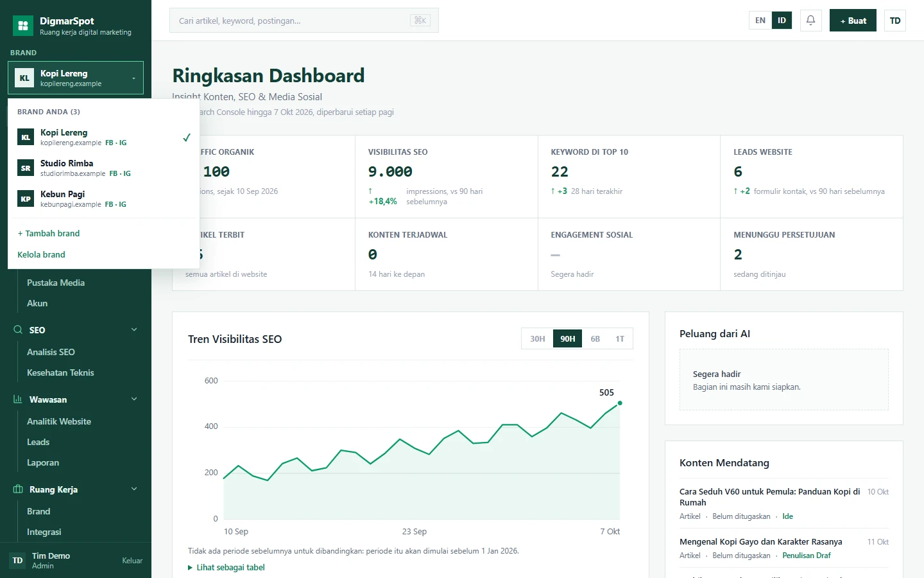924x578 pixels.
Task: Set chart range to 90H
Action: click(x=568, y=338)
